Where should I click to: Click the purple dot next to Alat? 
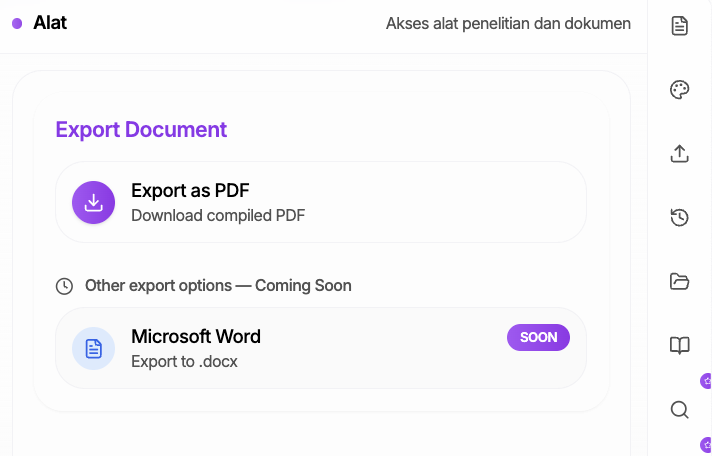coord(17,23)
